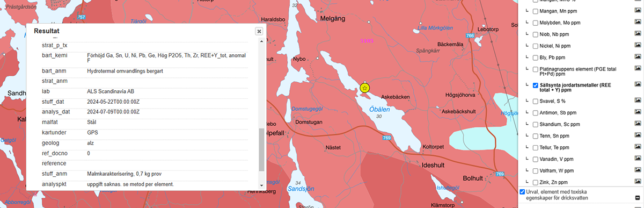The height and width of the screenshot is (208, 644).
Task: Click road number 769 sign near Bolhult
Action: [x=500, y=174]
